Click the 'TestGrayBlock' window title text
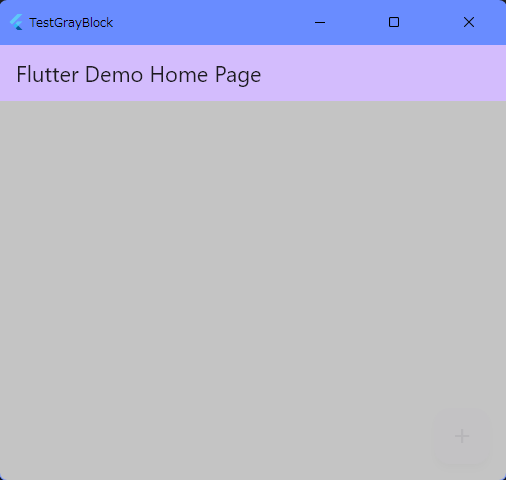This screenshot has height=480, width=506. (x=71, y=23)
